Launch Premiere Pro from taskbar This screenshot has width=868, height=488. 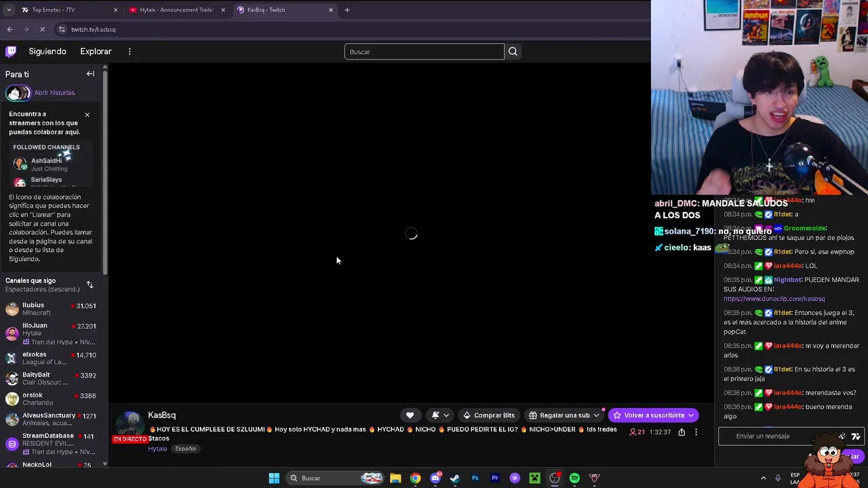pos(495,478)
